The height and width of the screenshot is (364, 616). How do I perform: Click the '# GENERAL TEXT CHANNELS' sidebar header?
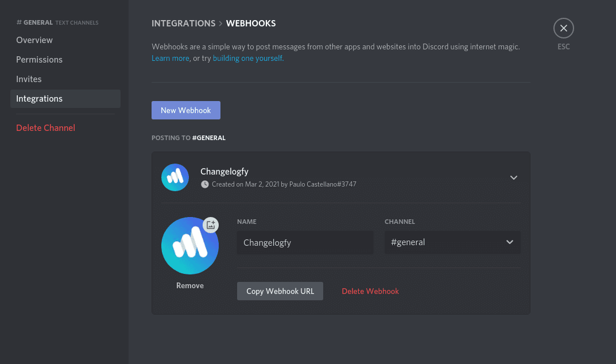coord(57,22)
